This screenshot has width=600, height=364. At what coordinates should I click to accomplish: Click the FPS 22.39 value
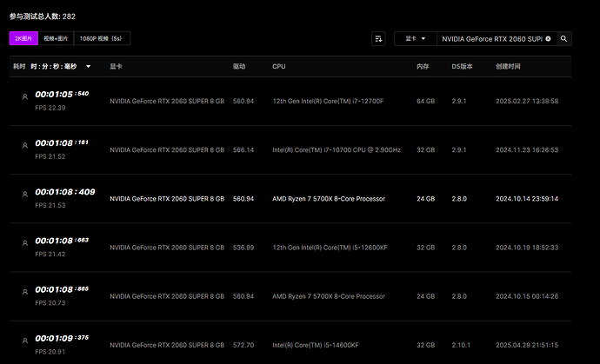(50, 108)
